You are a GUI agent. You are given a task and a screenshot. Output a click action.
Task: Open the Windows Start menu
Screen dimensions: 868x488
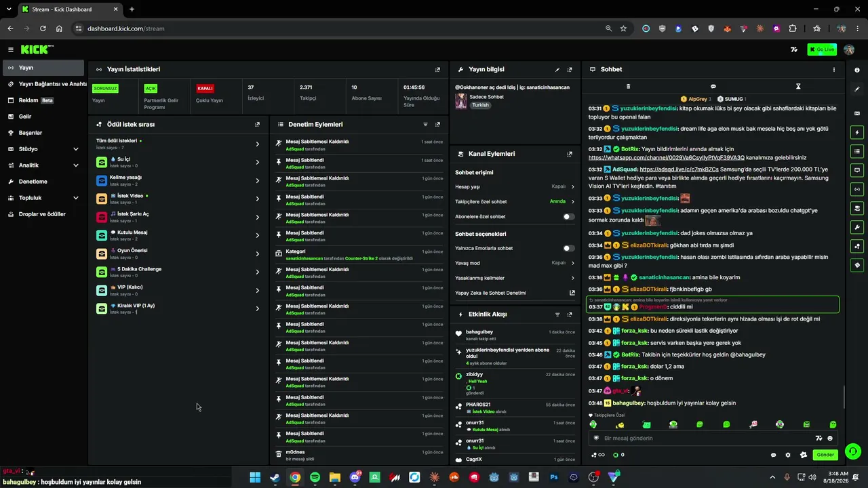click(x=255, y=477)
